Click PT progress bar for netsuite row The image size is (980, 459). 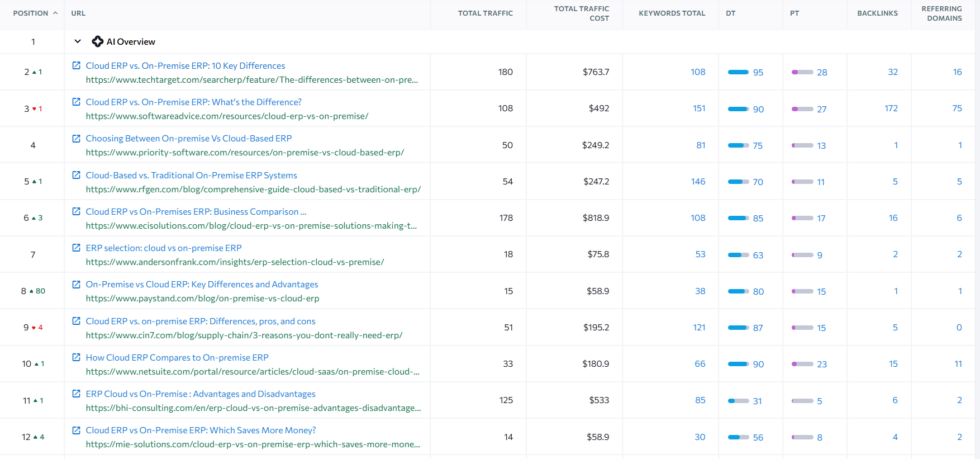(x=802, y=364)
